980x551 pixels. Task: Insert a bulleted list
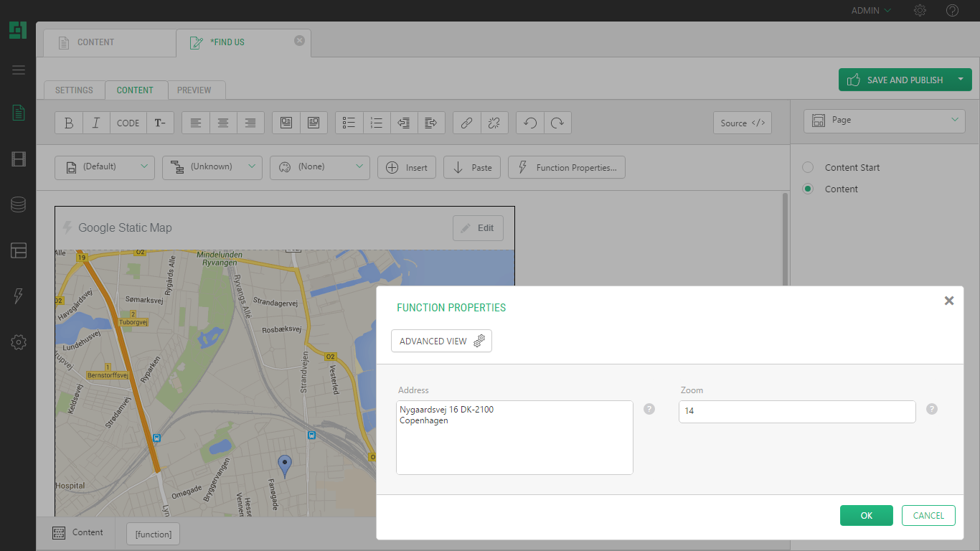(x=349, y=123)
